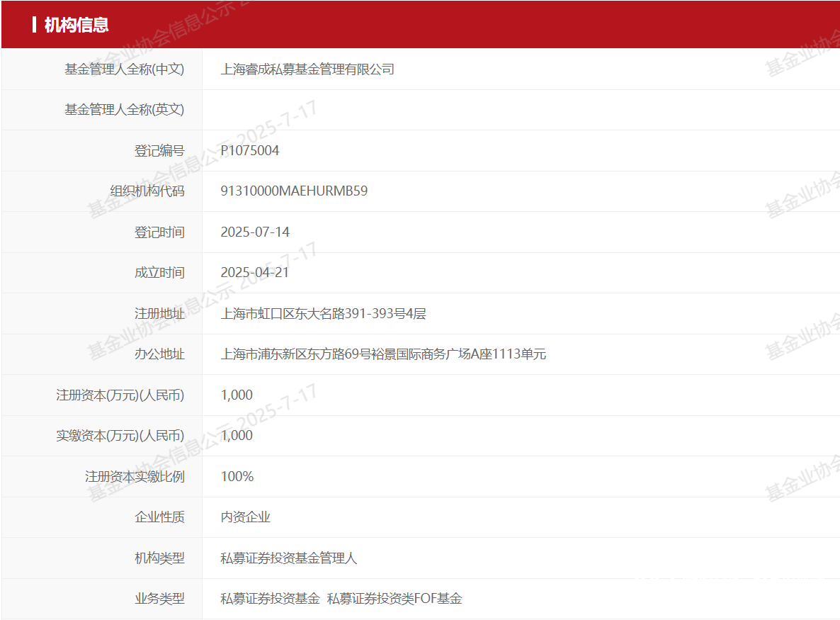840x620 pixels.
Task: Click the 组织机构代码 row label
Action: point(147,191)
